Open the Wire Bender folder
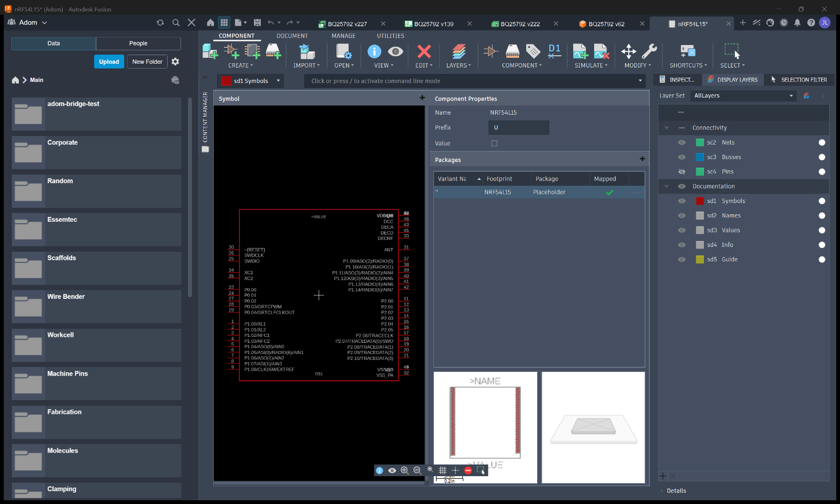The image size is (840, 504). 96,307
